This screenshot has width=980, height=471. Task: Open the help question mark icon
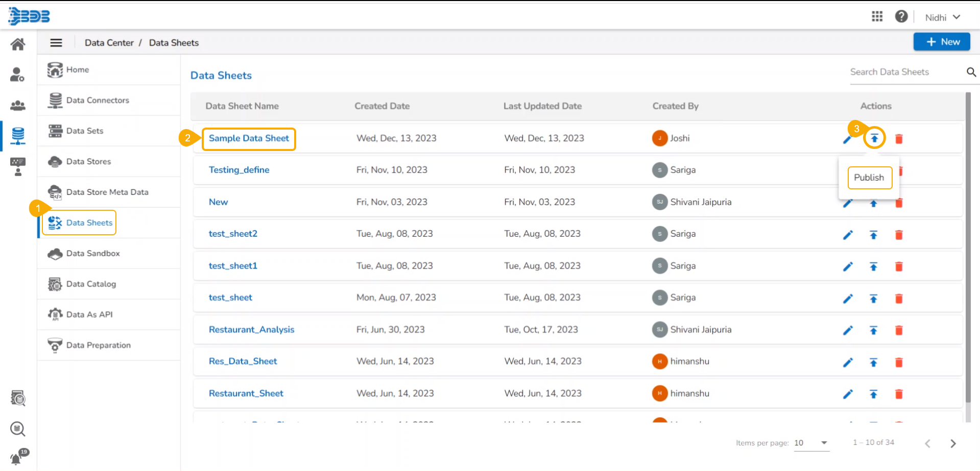[901, 17]
